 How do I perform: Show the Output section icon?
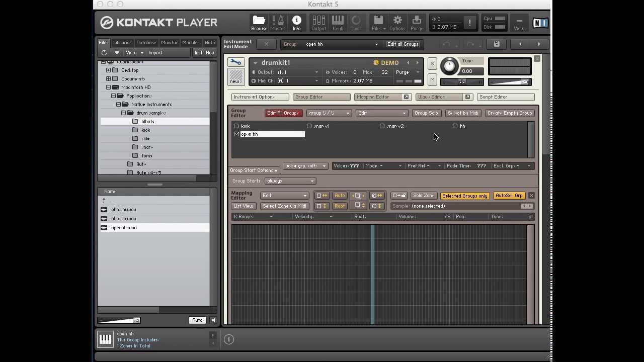tap(318, 23)
